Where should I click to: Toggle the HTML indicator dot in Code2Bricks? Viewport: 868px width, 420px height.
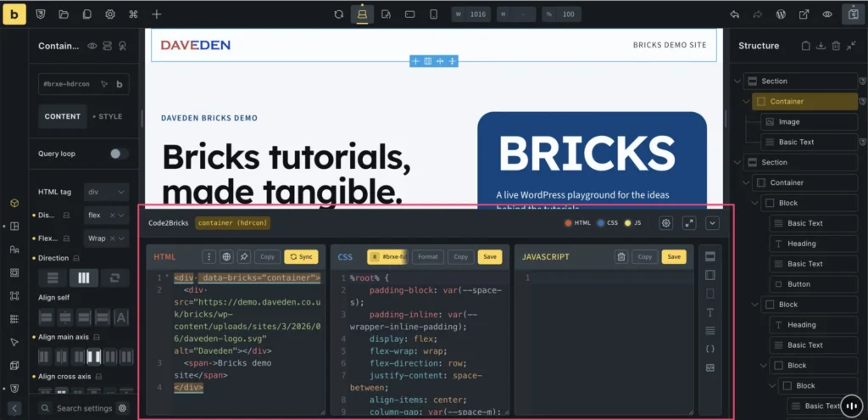(568, 223)
